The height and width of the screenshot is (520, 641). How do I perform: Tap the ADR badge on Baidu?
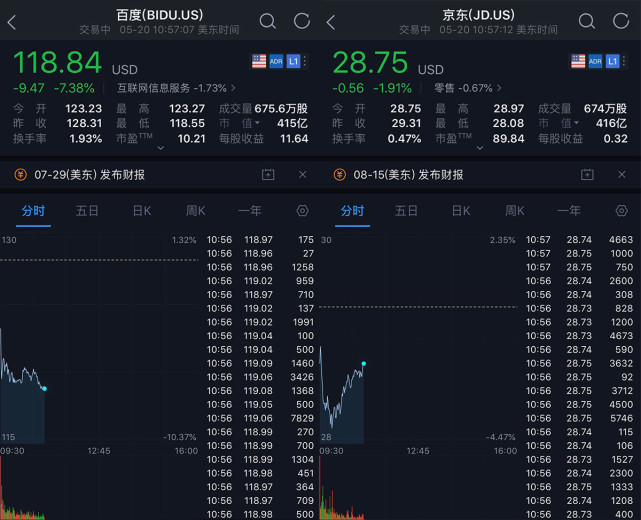coord(276,61)
